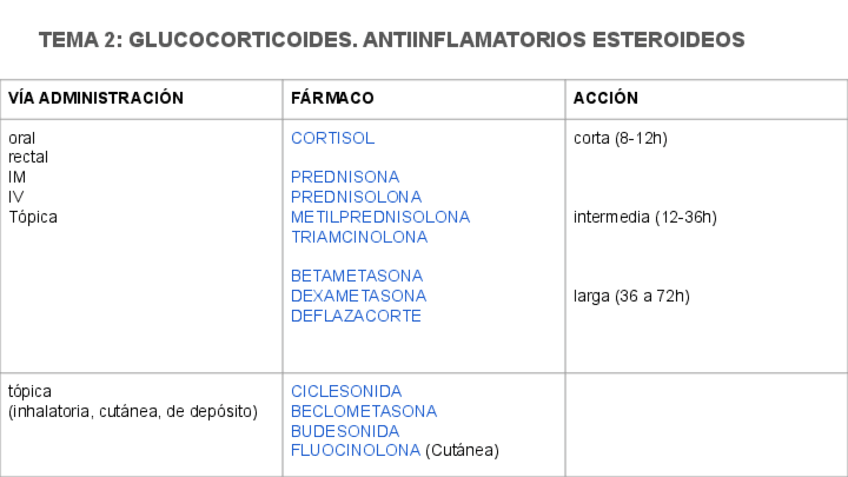The height and width of the screenshot is (477, 848).
Task: Open the CORTISOL link
Action: 332,138
